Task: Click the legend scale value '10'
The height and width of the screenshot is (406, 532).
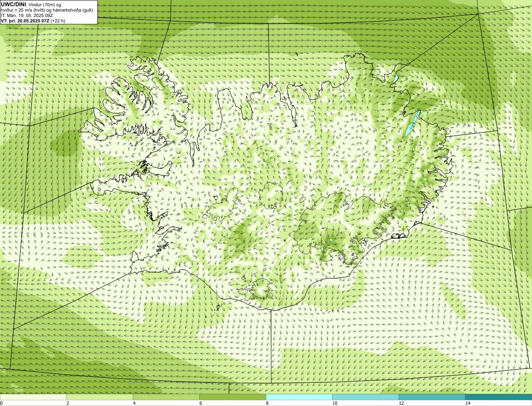Action: coord(335,403)
